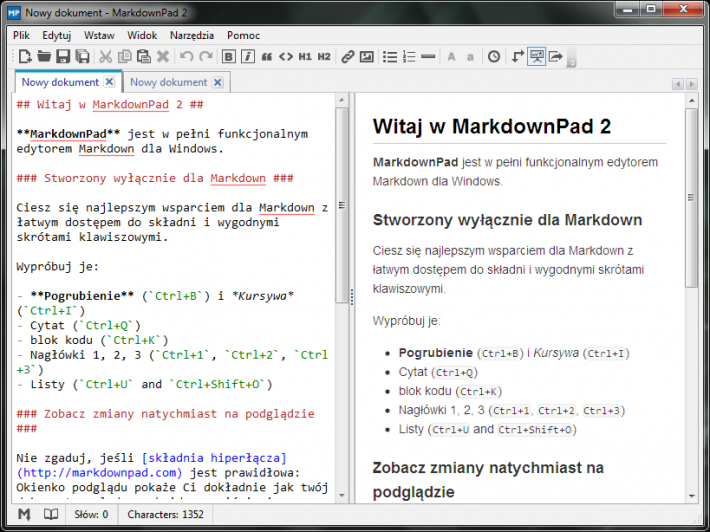Click the splitter handle between panes

pos(351,297)
